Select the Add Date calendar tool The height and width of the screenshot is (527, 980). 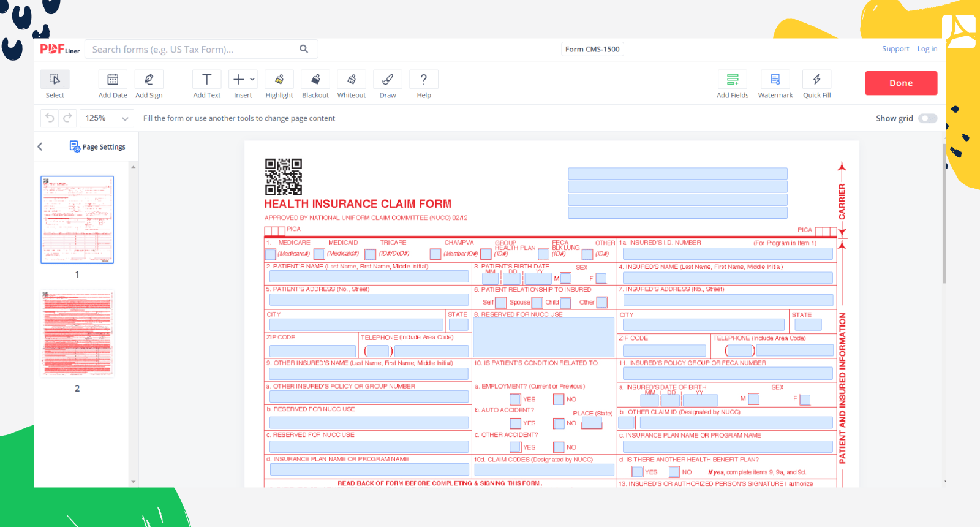(113, 80)
